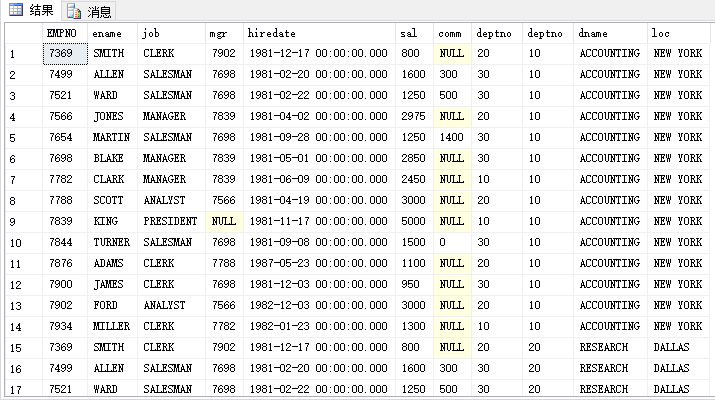715x400 pixels.
Task: Click PRESIDENT job cell
Action: tap(171, 222)
